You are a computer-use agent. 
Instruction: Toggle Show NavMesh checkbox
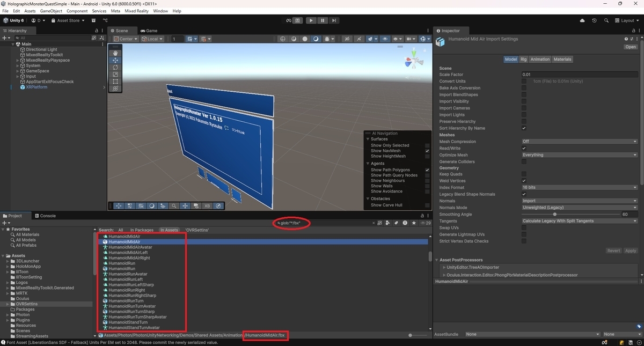(427, 151)
